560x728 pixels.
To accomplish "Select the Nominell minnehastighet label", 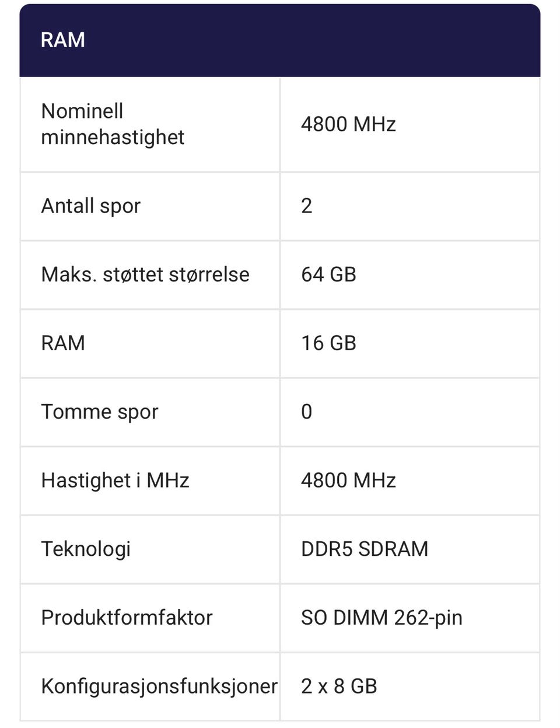I will pyautogui.click(x=113, y=124).
